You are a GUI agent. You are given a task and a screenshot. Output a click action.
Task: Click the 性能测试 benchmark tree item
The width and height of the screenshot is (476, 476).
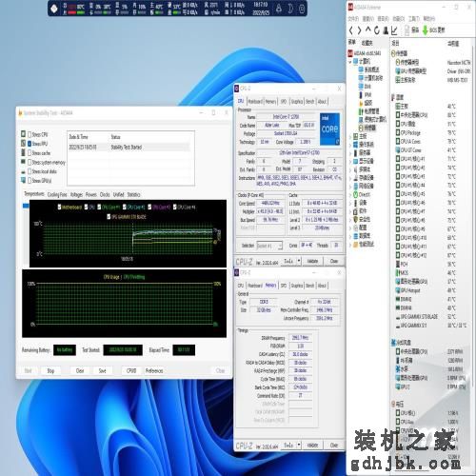coord(367,244)
